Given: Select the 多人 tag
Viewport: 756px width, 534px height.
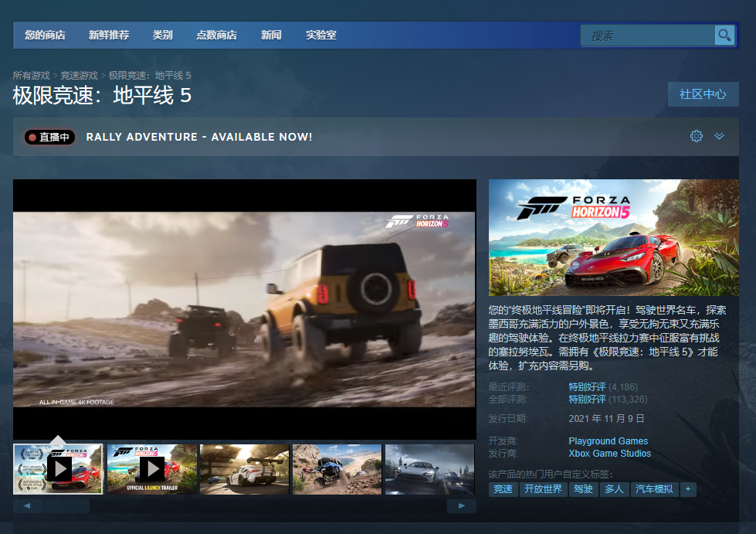Looking at the screenshot, I should click(x=614, y=489).
